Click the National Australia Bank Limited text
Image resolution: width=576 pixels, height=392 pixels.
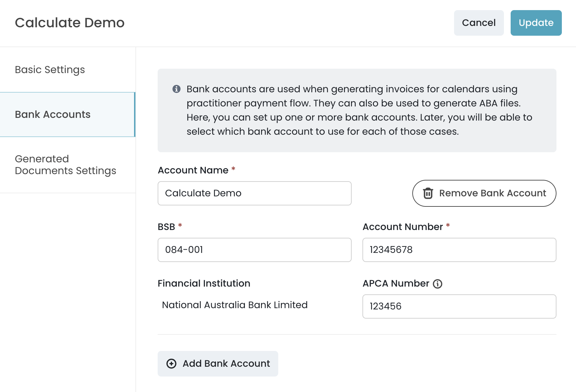[x=235, y=305]
